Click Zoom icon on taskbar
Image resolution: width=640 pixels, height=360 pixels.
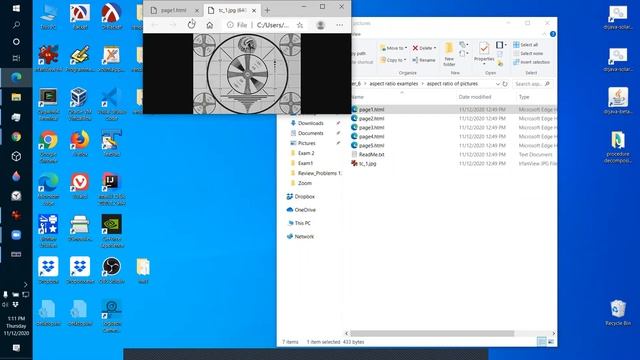[x=16, y=235]
